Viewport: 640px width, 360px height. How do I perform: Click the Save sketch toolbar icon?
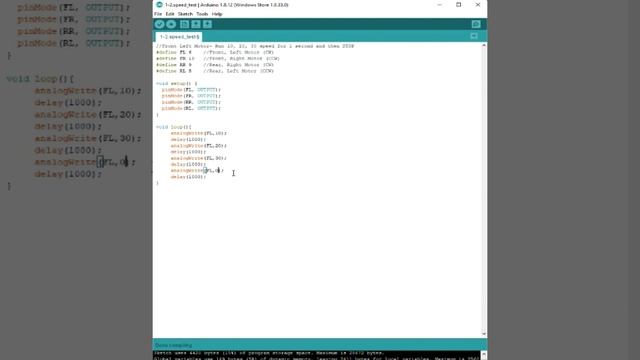[x=207, y=24]
